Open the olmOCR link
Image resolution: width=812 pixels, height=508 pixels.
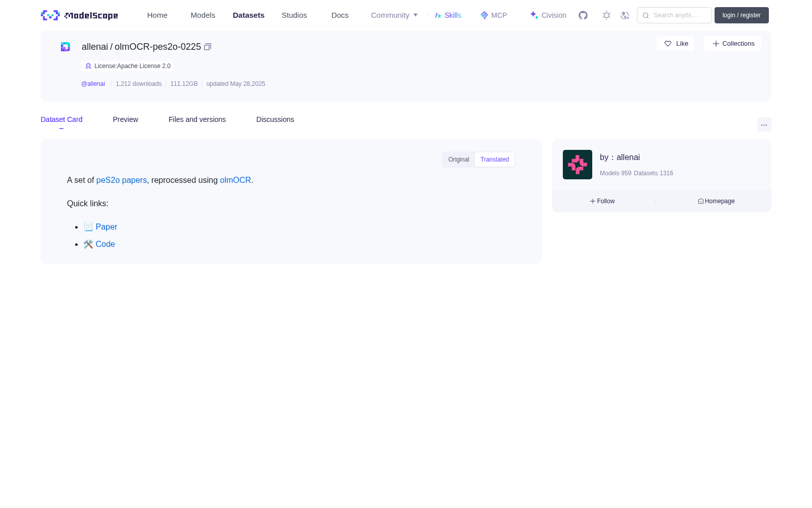[x=235, y=180]
